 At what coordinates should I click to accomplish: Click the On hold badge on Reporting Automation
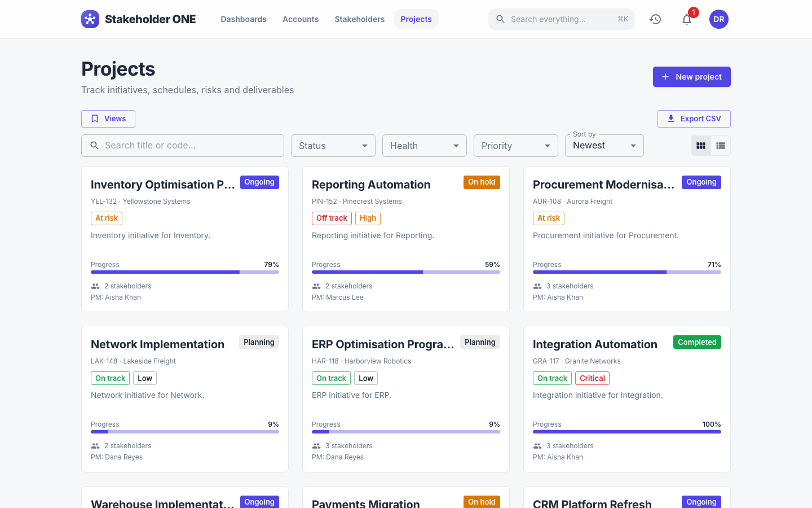click(x=482, y=182)
